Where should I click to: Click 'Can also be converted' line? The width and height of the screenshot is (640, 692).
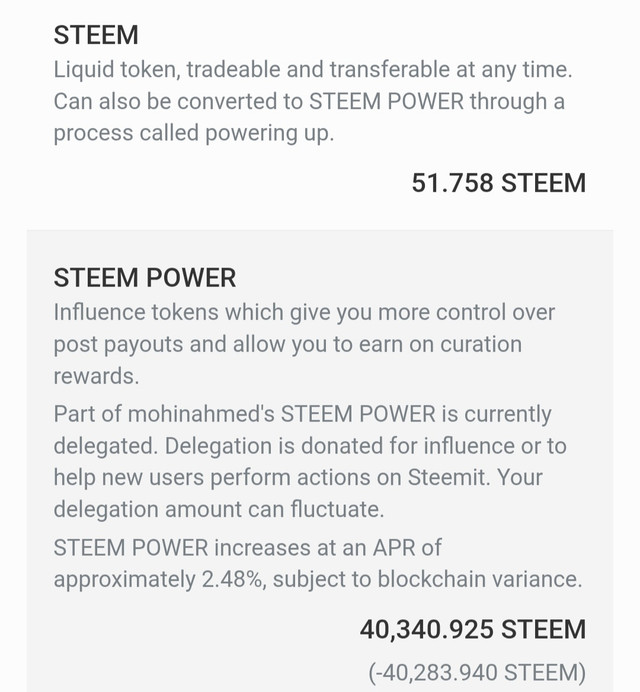309,102
